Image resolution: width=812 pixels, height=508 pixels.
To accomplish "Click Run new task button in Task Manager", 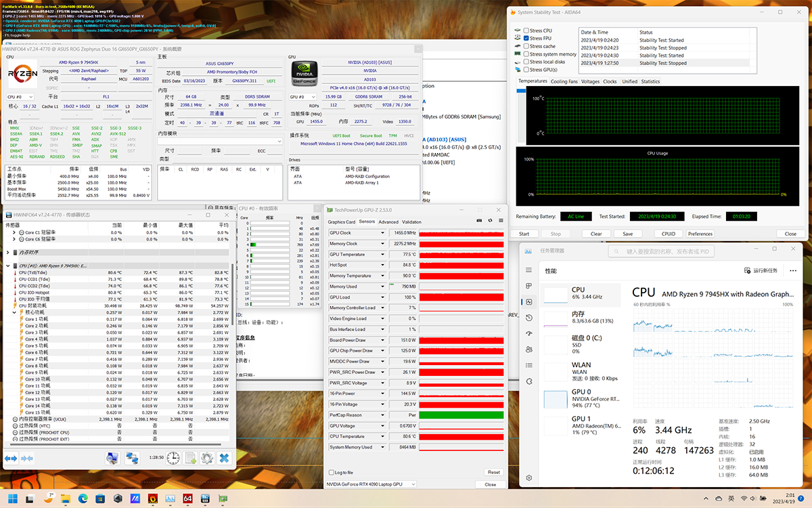I will [761, 270].
